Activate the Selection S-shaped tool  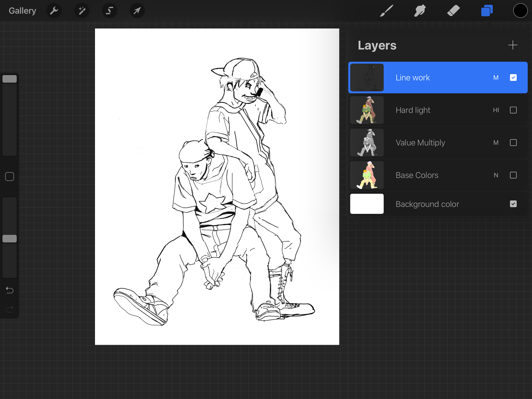pos(109,11)
